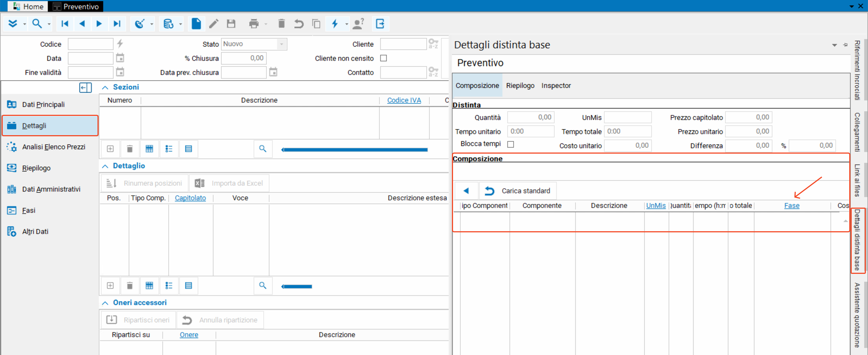Go to last record
868x355 pixels.
(x=117, y=24)
